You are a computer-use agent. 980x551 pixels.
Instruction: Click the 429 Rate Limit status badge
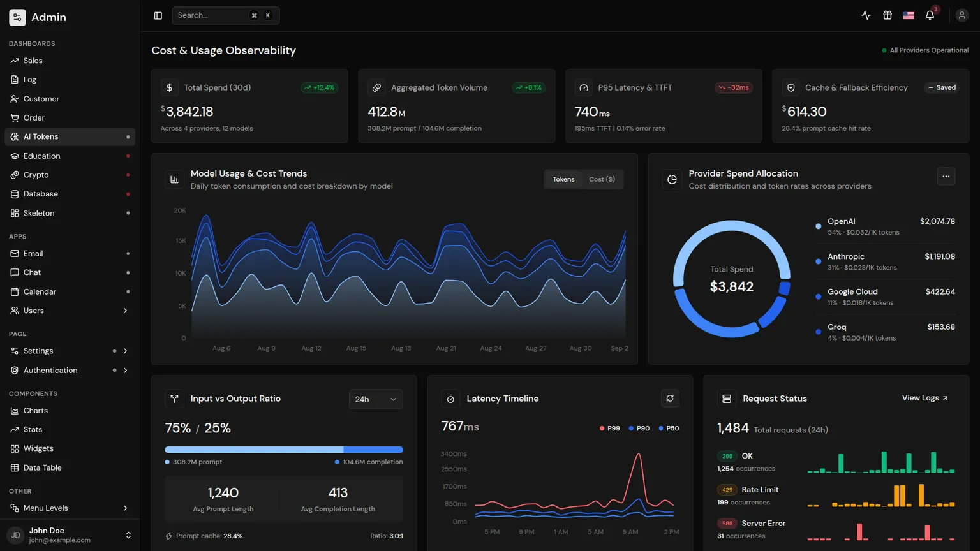click(x=727, y=490)
